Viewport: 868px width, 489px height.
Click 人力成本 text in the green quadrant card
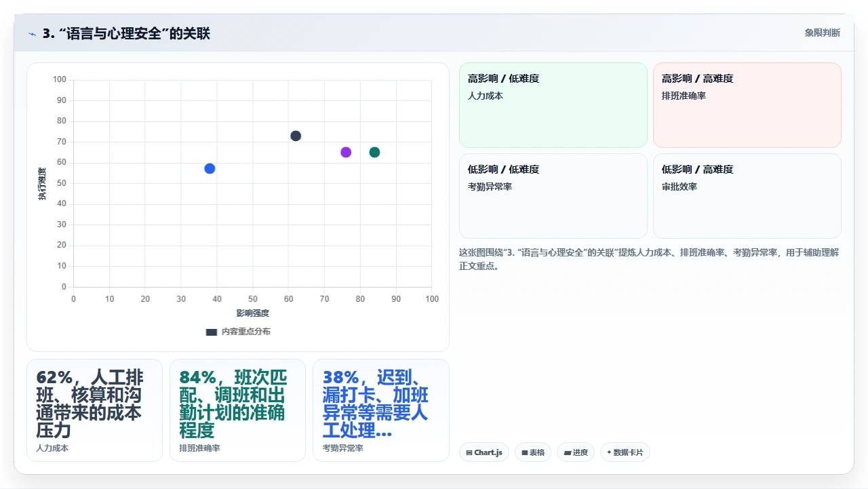(x=486, y=96)
